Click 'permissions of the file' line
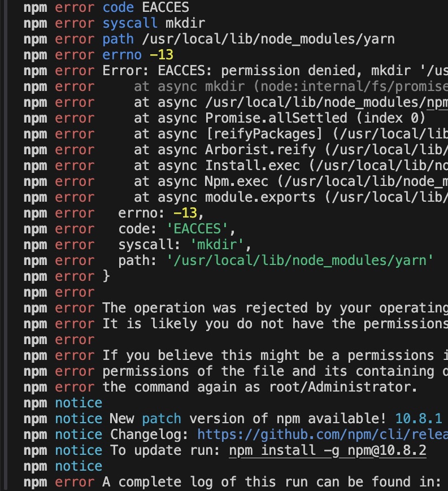The width and height of the screenshot is (448, 491). [236, 371]
